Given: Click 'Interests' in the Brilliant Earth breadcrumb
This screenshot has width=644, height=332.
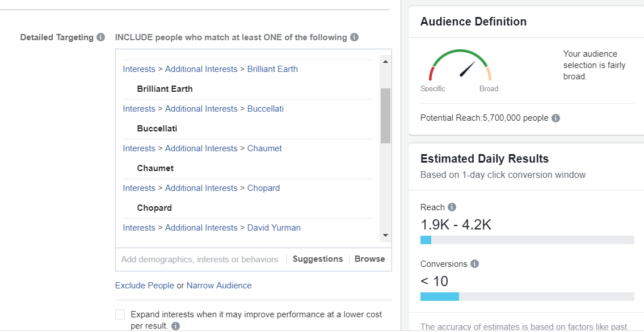Looking at the screenshot, I should click(x=139, y=69).
